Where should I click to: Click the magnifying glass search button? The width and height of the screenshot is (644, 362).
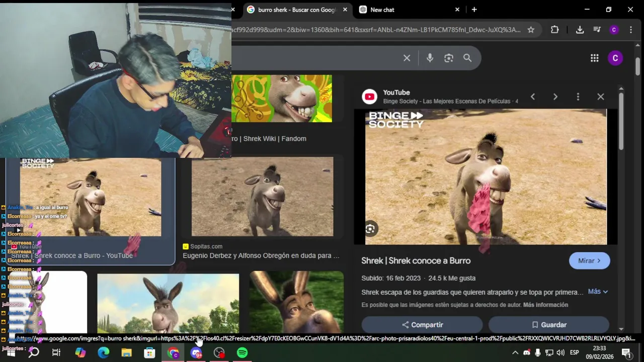coord(467,58)
